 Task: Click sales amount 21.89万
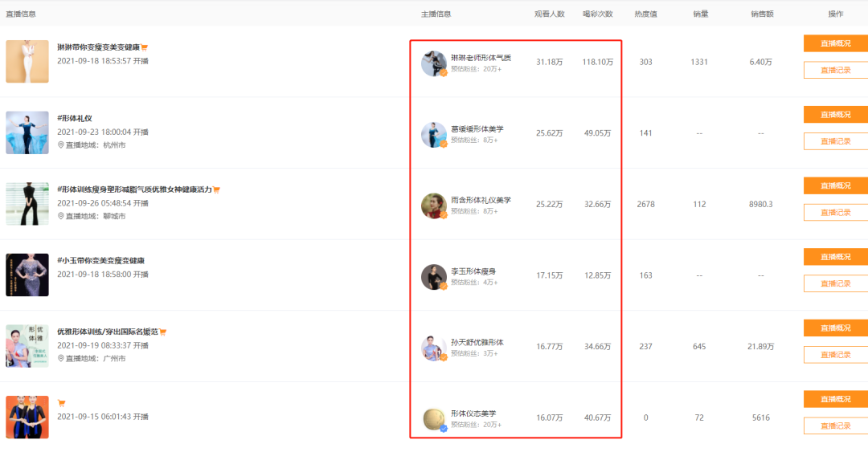tap(760, 346)
